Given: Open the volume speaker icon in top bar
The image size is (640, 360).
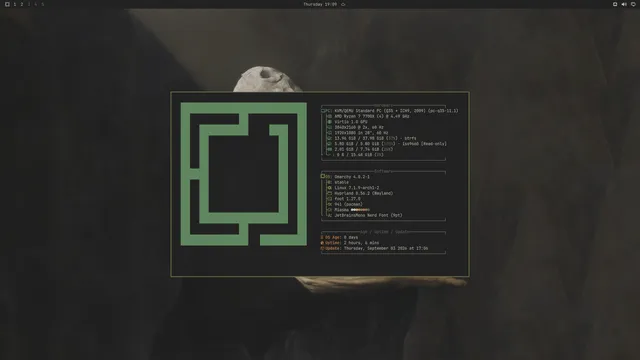Looking at the screenshot, I should [624, 4].
